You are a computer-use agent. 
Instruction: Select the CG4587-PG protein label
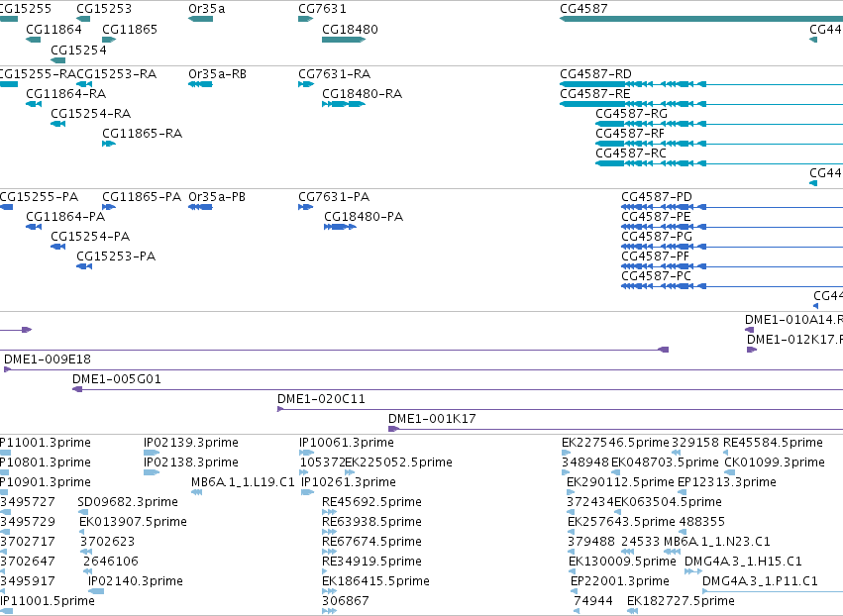coord(657,237)
